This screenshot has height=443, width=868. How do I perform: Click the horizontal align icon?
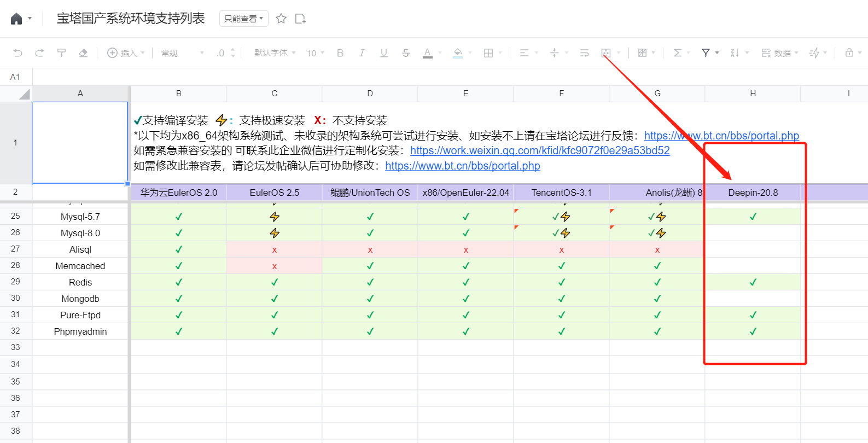(524, 53)
